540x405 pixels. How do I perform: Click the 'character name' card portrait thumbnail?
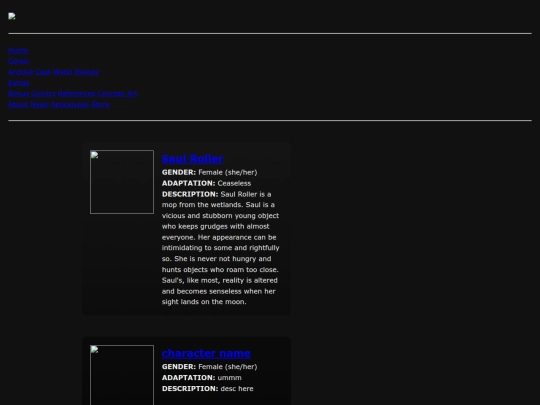[x=122, y=375]
